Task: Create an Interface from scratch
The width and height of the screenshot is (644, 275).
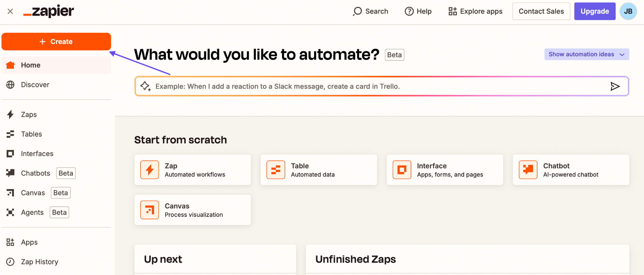Action: [445, 170]
